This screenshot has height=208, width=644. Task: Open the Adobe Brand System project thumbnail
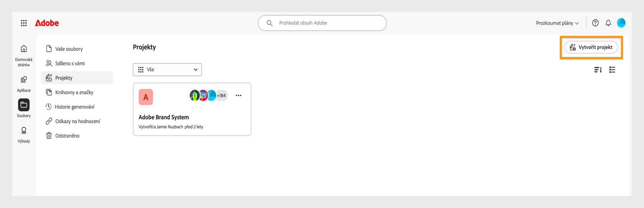pyautogui.click(x=146, y=97)
